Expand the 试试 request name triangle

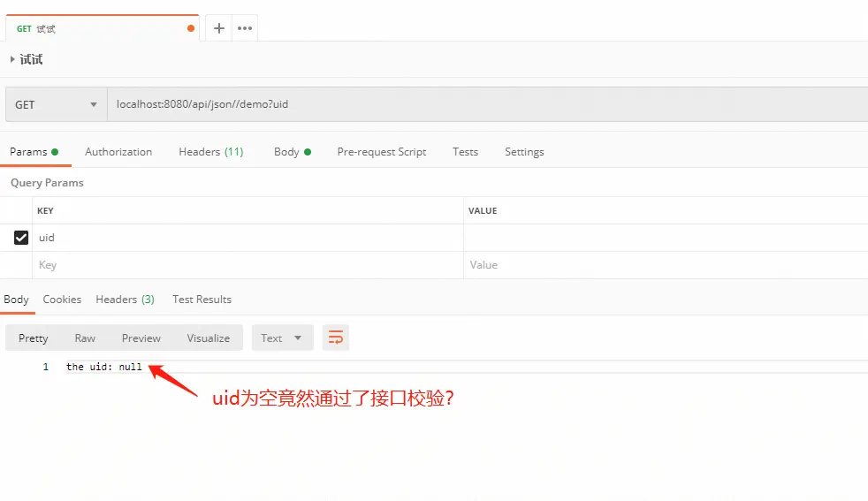[x=12, y=59]
